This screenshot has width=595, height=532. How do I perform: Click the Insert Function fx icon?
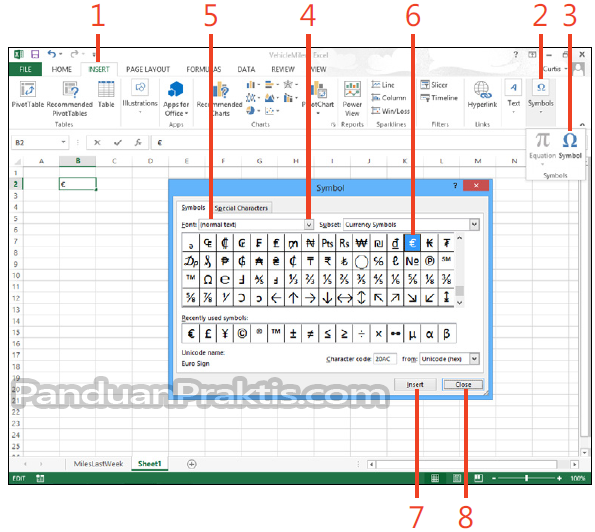point(138,142)
